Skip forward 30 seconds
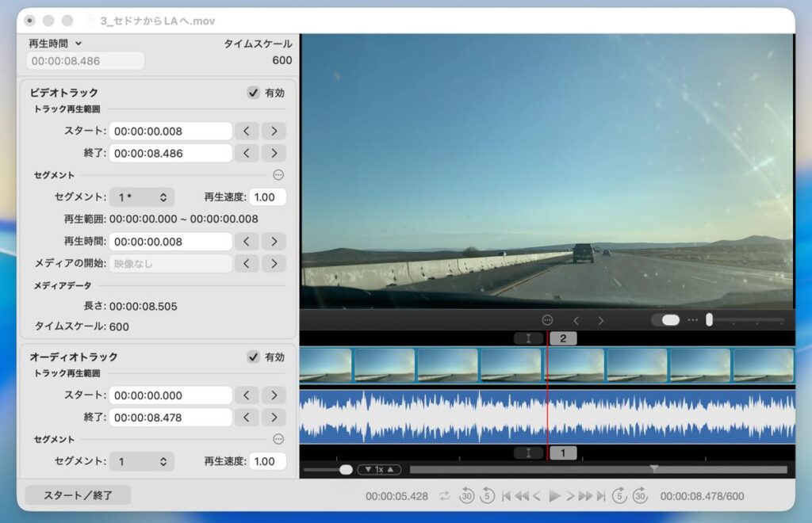 click(640, 495)
